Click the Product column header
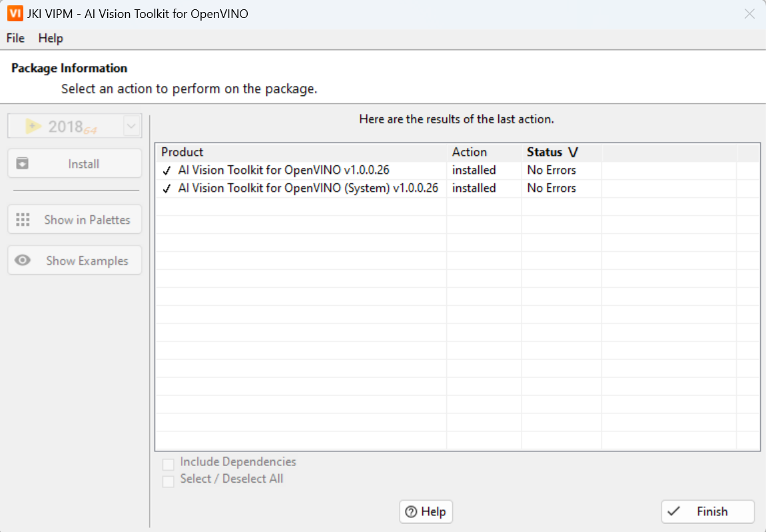The image size is (766, 532). pos(183,152)
